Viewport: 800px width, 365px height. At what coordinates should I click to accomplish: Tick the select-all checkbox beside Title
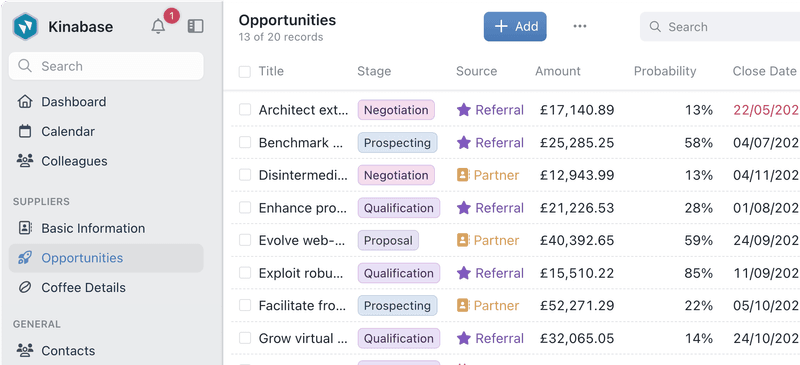coord(245,71)
